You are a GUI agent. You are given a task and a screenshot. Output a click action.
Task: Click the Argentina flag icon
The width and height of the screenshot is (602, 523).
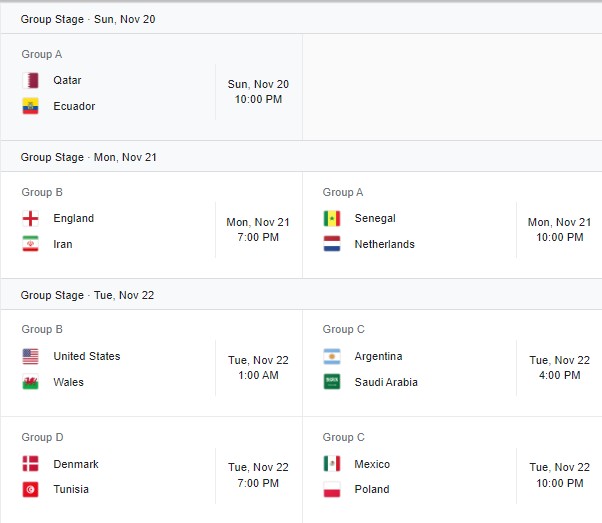(x=332, y=357)
